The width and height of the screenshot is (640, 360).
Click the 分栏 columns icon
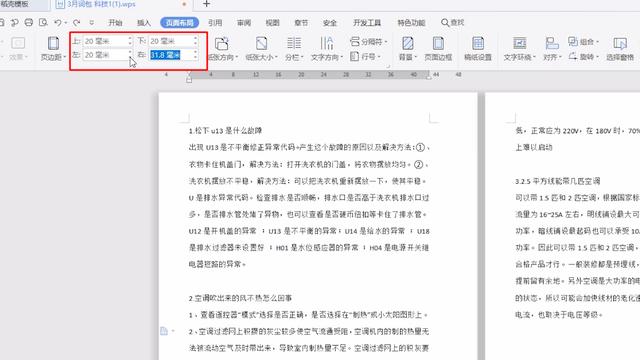tap(294, 43)
